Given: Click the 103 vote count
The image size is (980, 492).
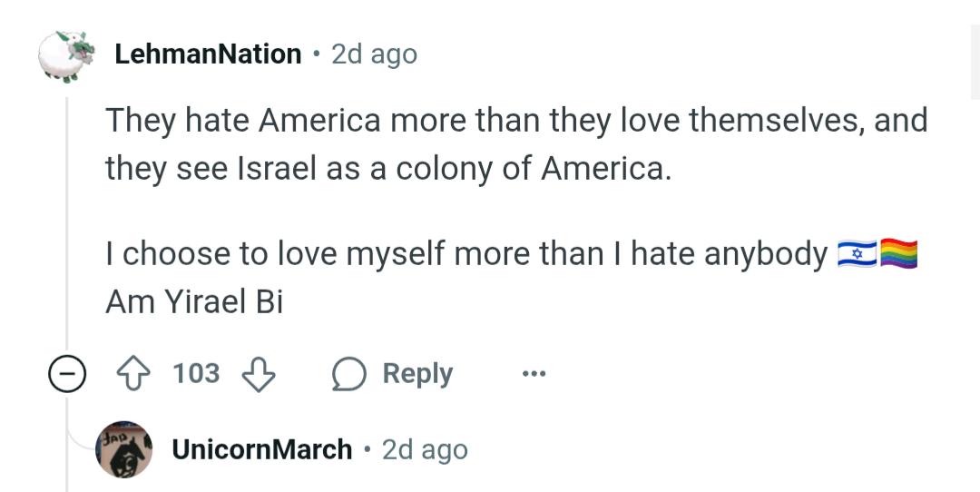Looking at the screenshot, I should pos(196,373).
